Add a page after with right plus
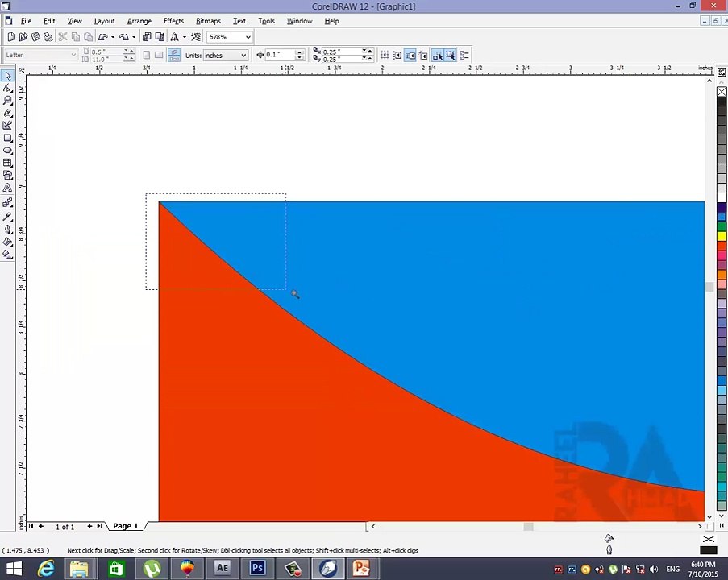Image resolution: width=728 pixels, height=580 pixels. click(x=89, y=526)
